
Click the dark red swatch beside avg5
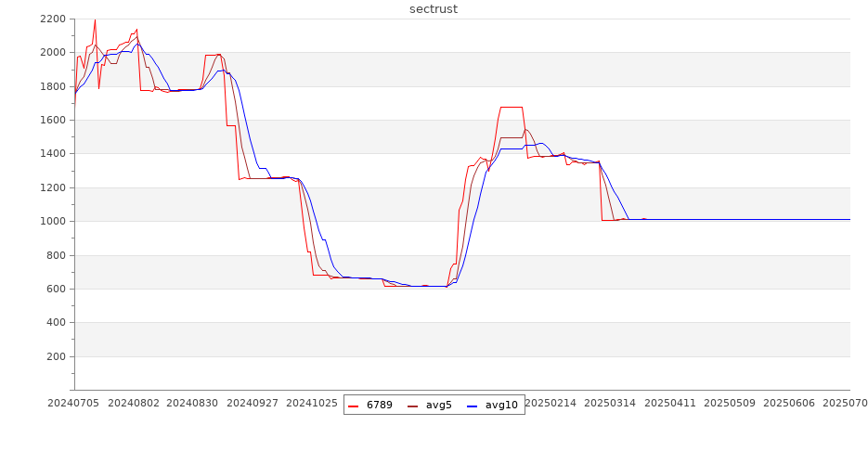click(413, 406)
